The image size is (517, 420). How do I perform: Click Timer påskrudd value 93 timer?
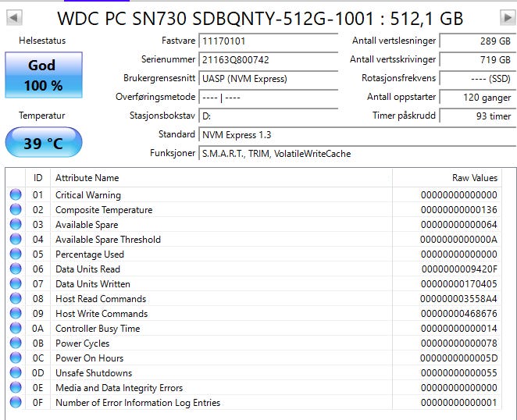click(x=478, y=116)
